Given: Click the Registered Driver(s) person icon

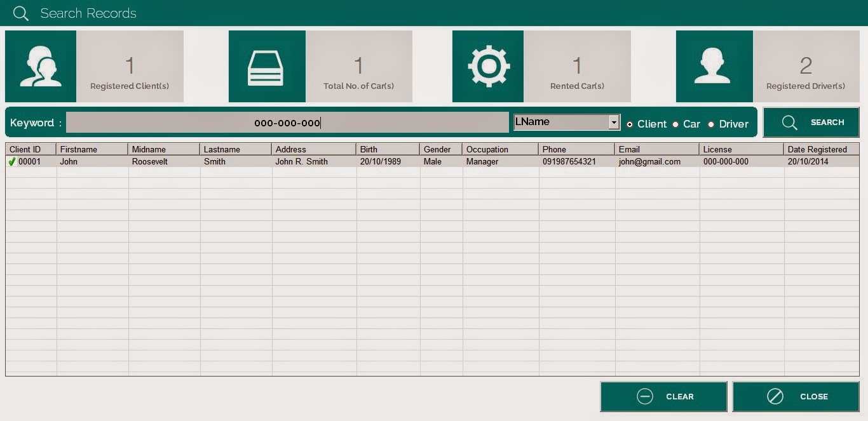Looking at the screenshot, I should click(x=714, y=65).
